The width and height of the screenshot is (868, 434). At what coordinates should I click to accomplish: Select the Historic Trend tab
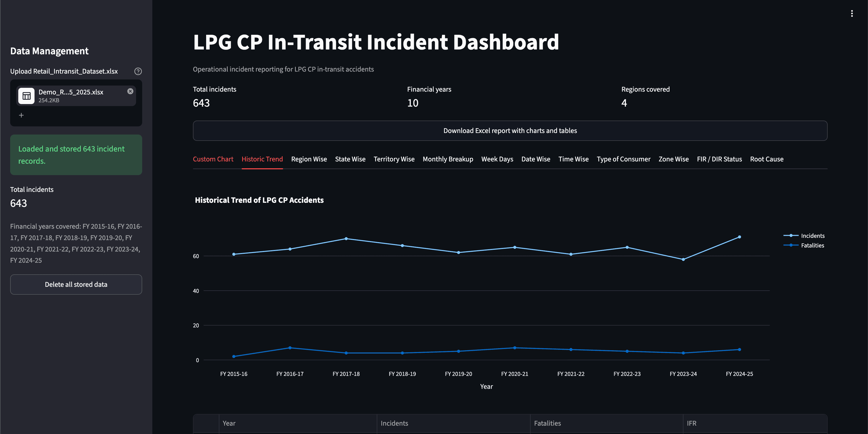pos(262,159)
